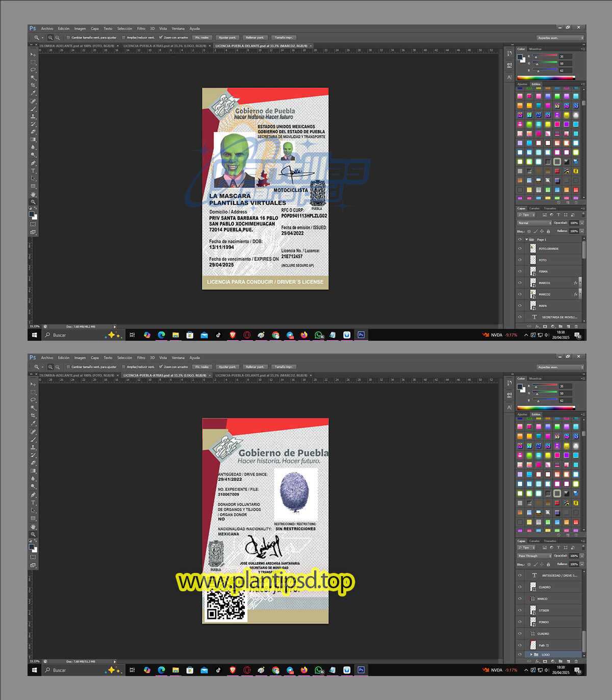Choose the Gradient tool in the top window

33,139
